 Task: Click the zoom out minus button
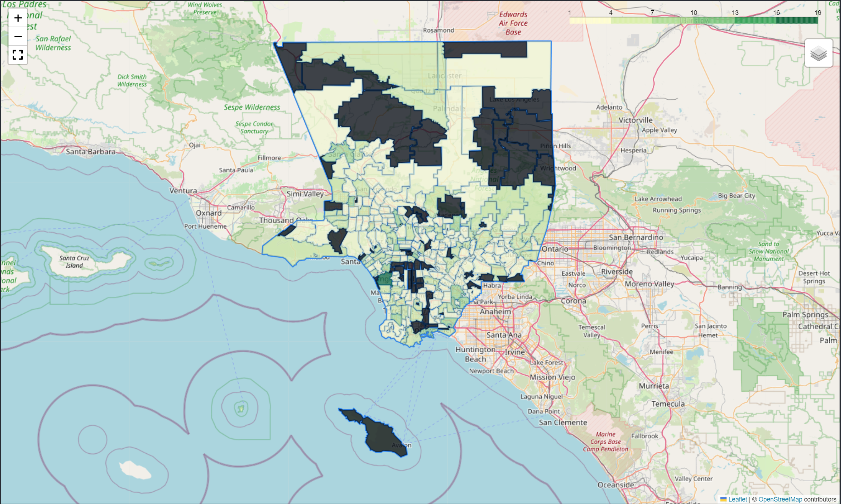(x=18, y=36)
